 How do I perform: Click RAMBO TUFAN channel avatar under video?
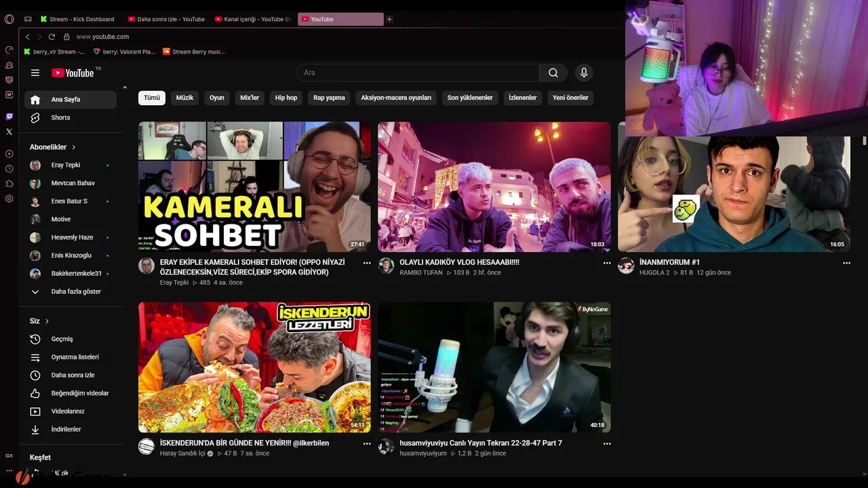tap(386, 266)
